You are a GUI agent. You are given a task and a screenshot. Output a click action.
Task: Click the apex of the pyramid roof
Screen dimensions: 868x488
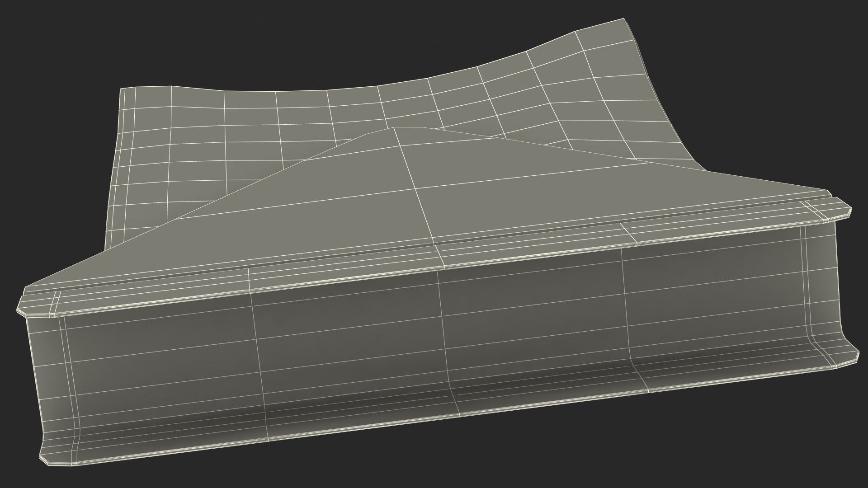(395, 128)
